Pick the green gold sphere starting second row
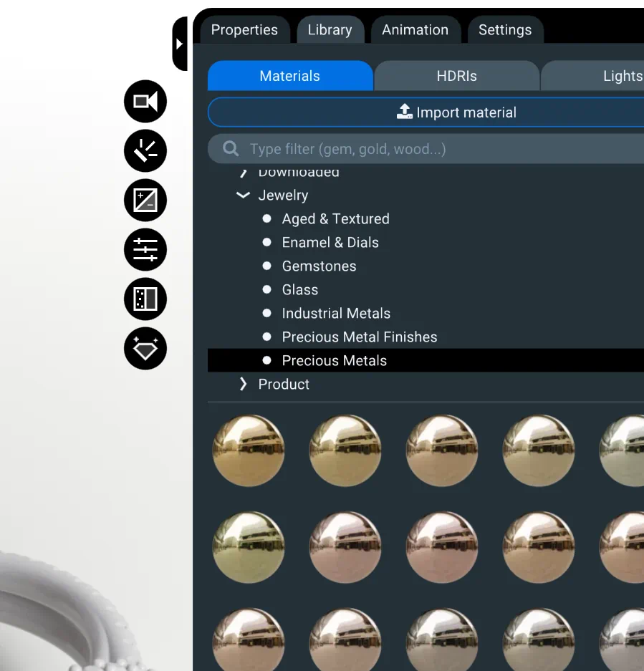 [x=249, y=547]
